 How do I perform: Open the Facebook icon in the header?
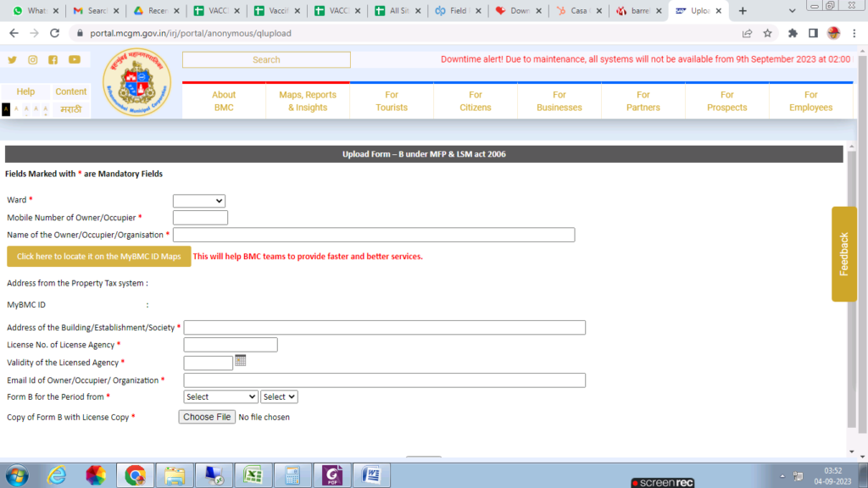click(x=53, y=59)
